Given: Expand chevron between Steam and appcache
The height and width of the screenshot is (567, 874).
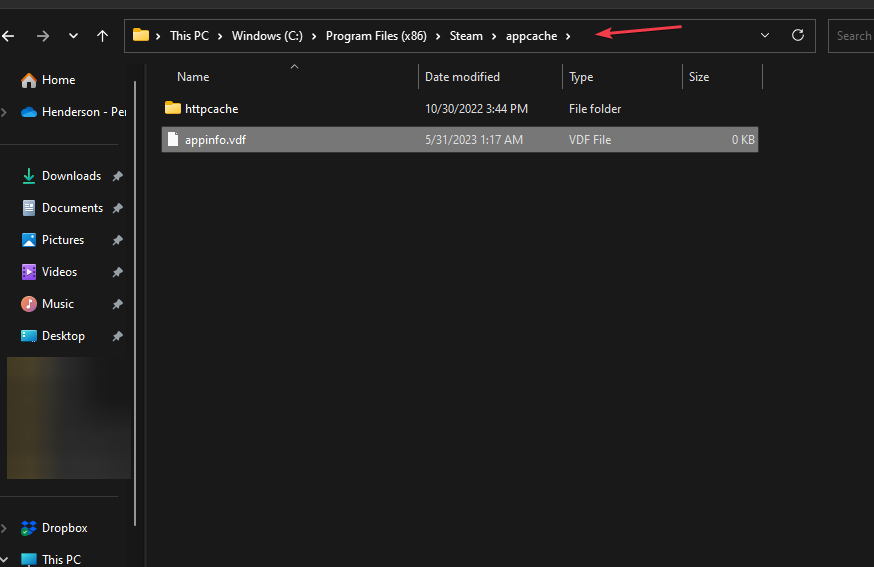Looking at the screenshot, I should (x=494, y=36).
